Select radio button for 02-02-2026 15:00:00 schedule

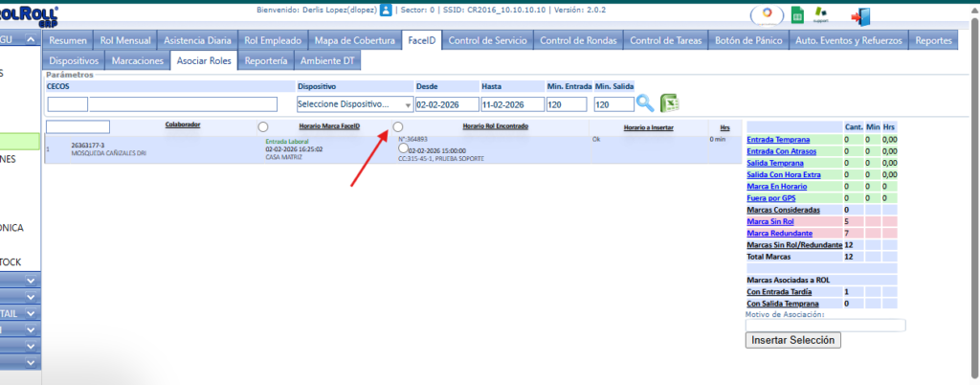(403, 149)
